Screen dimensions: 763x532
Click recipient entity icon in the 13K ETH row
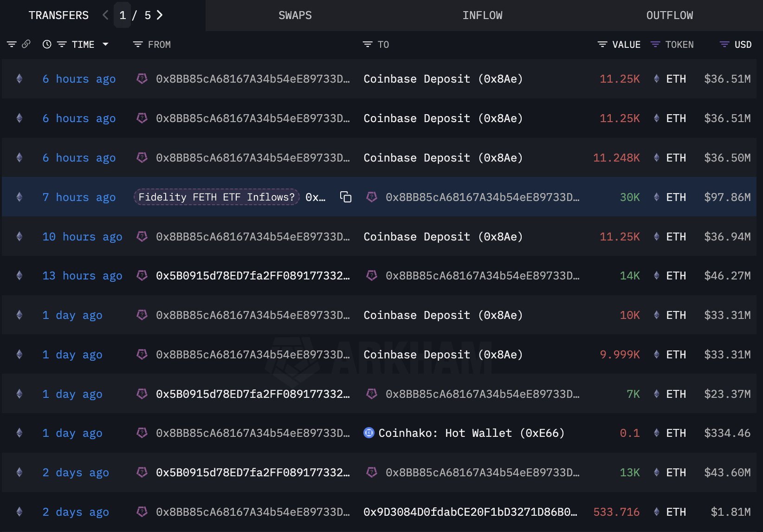(372, 473)
